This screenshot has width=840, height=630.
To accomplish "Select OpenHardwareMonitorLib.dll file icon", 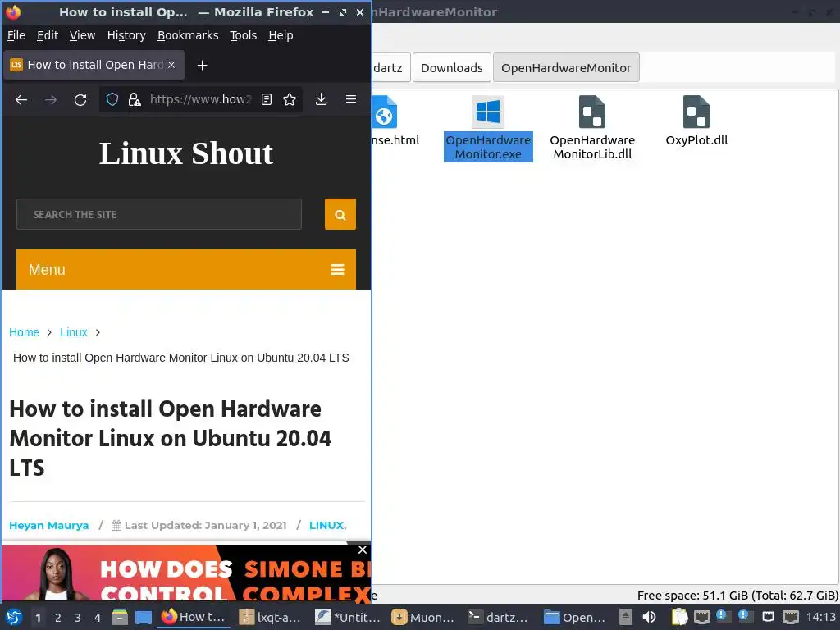I will click(x=592, y=112).
